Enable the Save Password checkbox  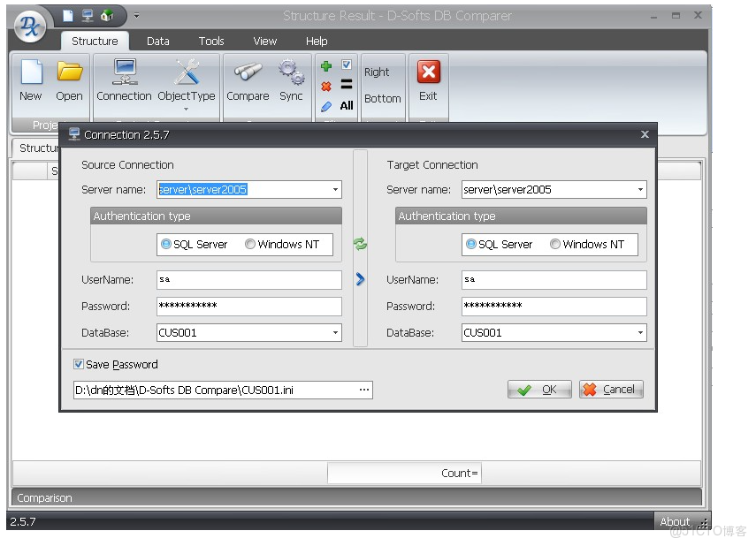point(78,364)
